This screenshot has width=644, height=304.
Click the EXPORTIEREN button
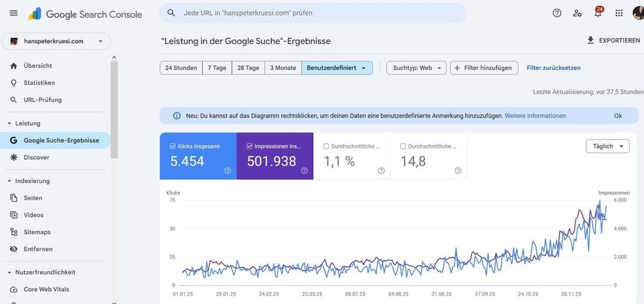coord(613,41)
